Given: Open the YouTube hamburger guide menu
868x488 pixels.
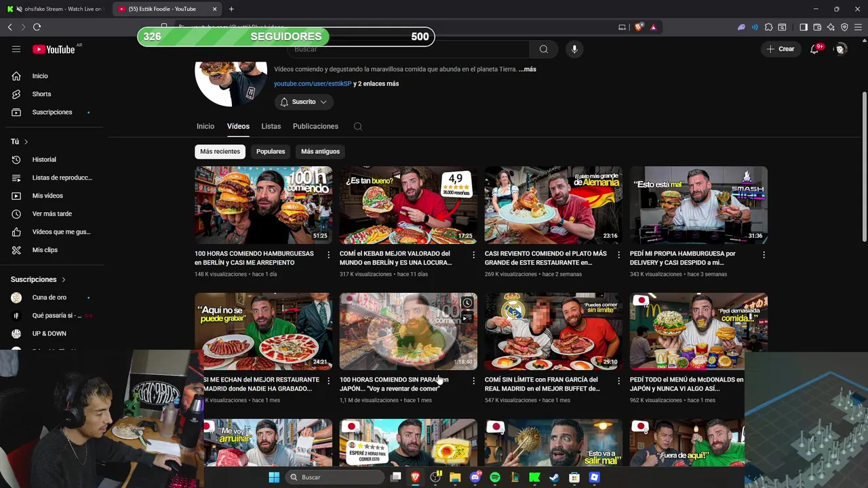Looking at the screenshot, I should point(16,49).
